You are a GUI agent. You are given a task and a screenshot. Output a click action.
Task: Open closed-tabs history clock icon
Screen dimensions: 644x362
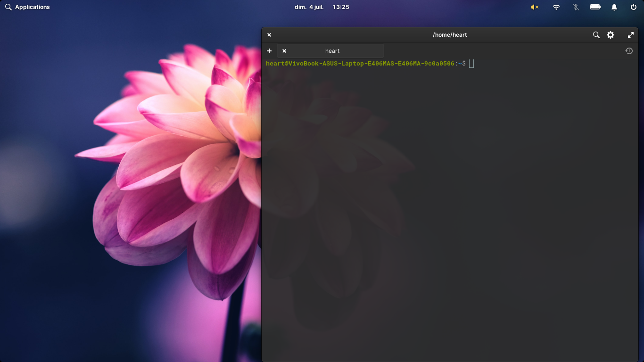[x=629, y=51]
